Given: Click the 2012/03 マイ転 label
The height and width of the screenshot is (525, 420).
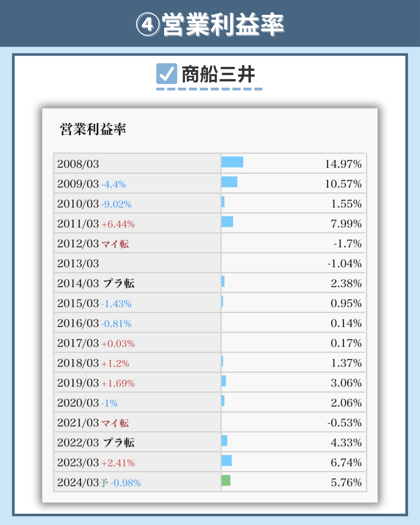Looking at the screenshot, I should tap(93, 244).
